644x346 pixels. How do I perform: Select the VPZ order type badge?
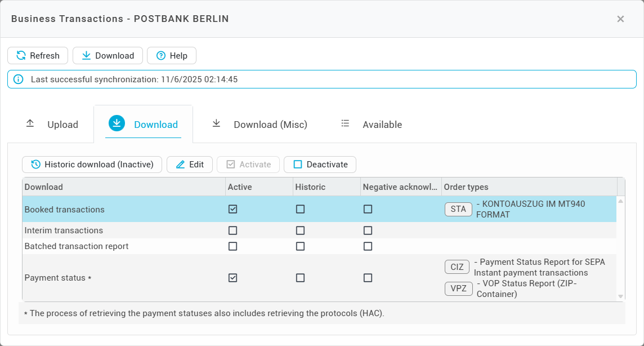click(458, 289)
